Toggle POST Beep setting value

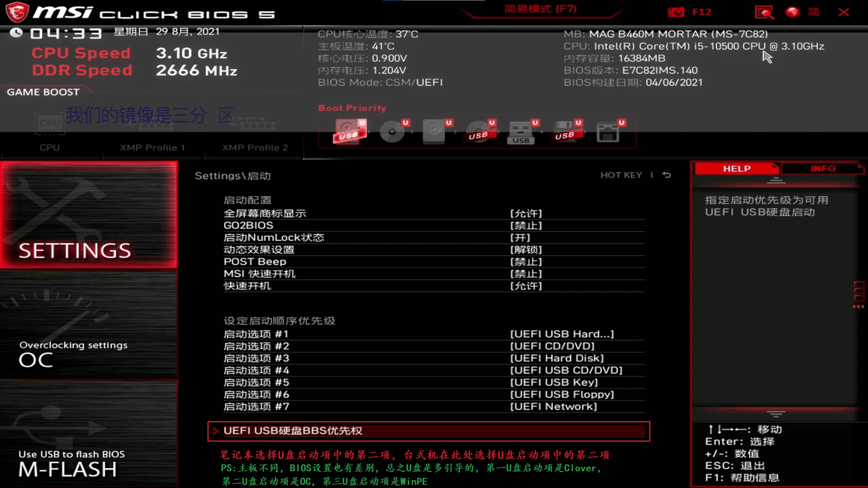[526, 262]
